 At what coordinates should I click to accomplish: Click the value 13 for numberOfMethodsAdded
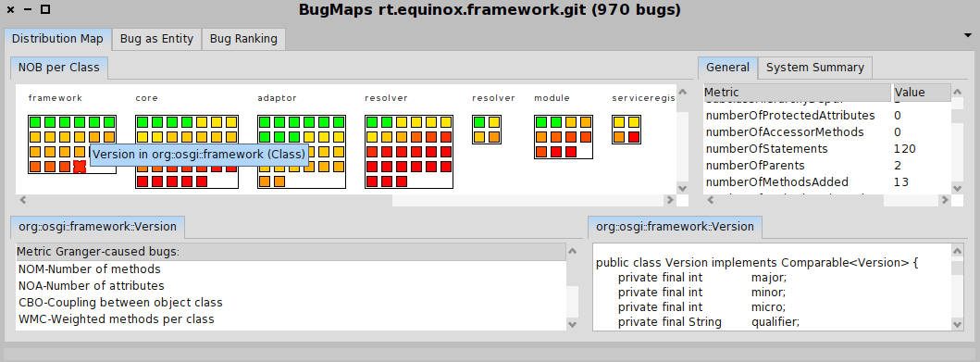901,182
